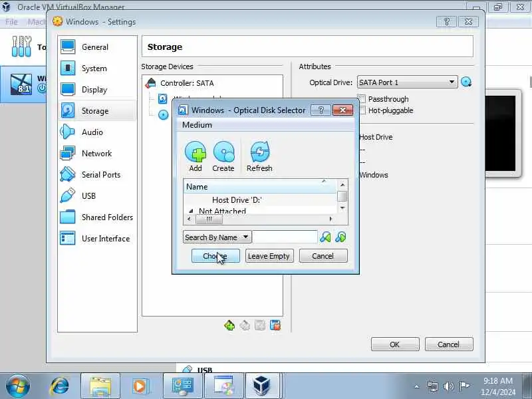Screen dimensions: 532x399
Task: Click medium list scroll up arrow
Action: pyautogui.click(x=342, y=185)
